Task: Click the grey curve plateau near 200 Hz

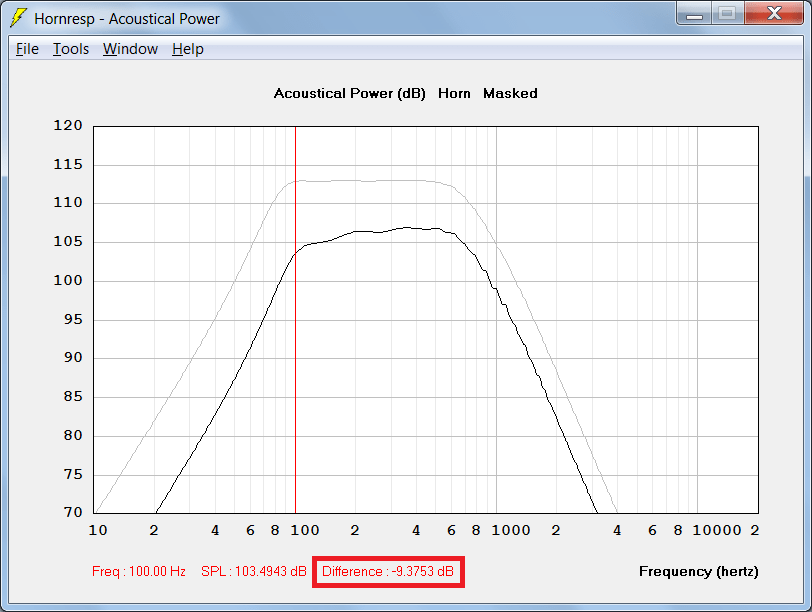Action: point(355,181)
